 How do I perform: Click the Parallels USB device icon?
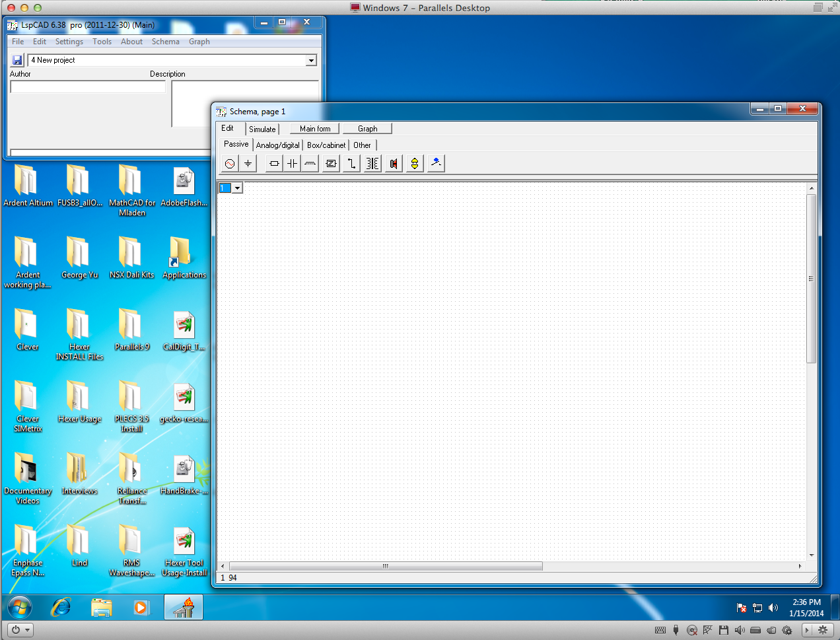tap(676, 630)
